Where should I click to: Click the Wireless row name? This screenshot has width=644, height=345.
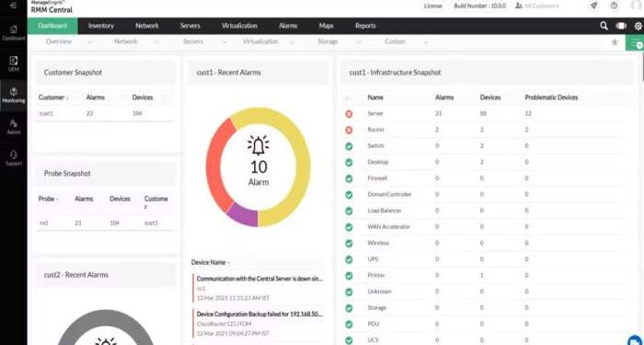click(378, 243)
